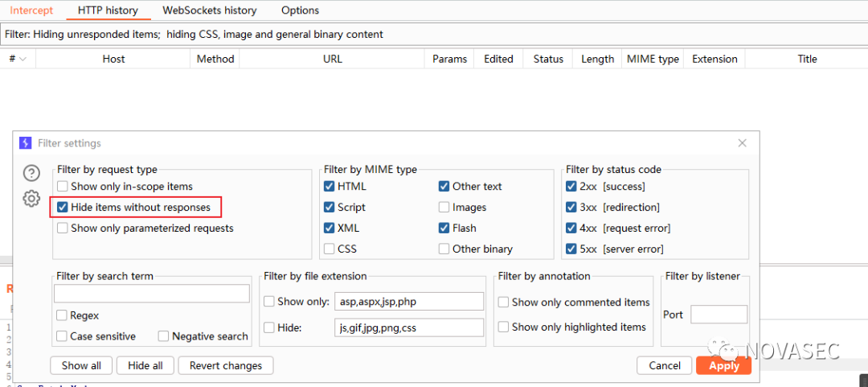Go to the Intercept tab
This screenshot has height=387, width=868.
pyautogui.click(x=31, y=10)
